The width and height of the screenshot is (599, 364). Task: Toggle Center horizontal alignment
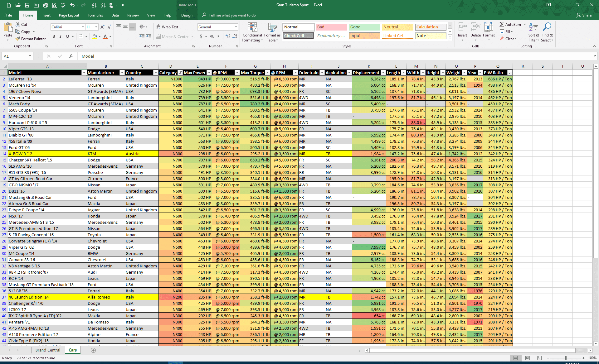pos(125,36)
